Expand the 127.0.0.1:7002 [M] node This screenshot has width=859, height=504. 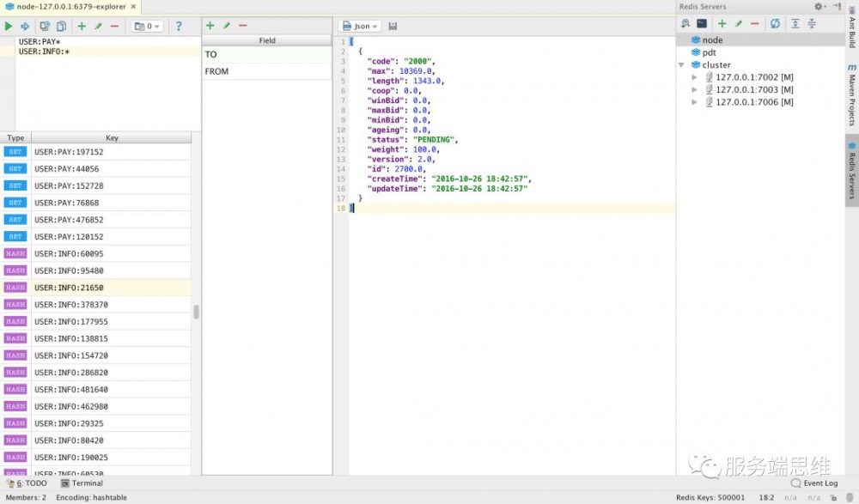pyautogui.click(x=696, y=76)
